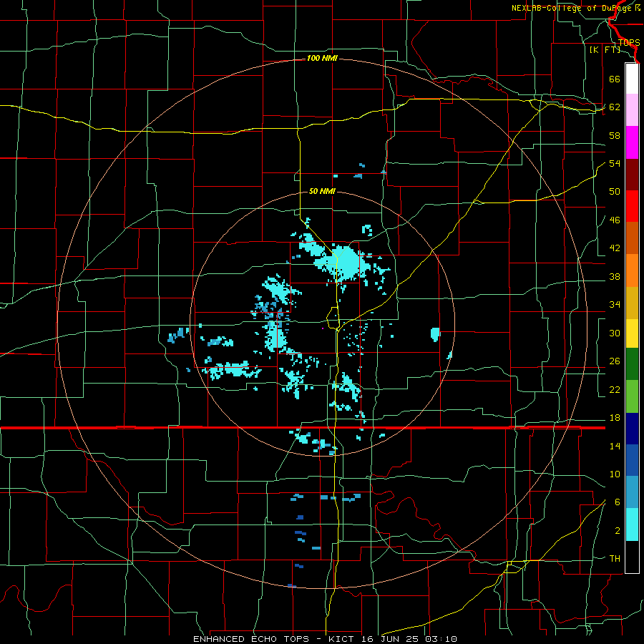
Task: Click the legend value '66'
Action: point(615,79)
